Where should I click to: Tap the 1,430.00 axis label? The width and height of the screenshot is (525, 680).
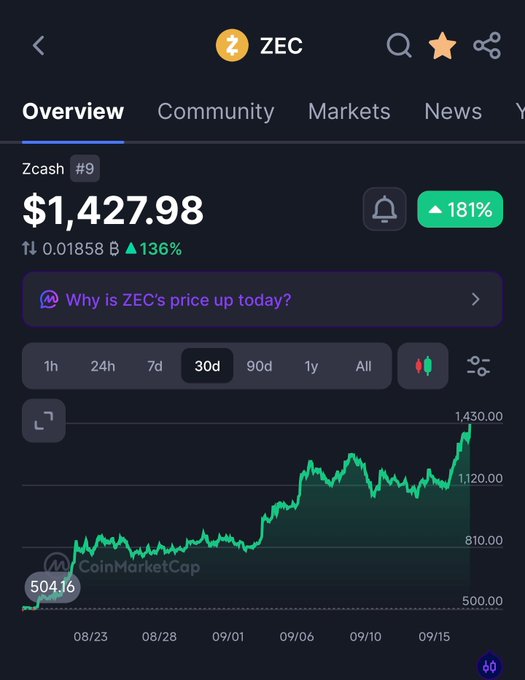[479, 416]
